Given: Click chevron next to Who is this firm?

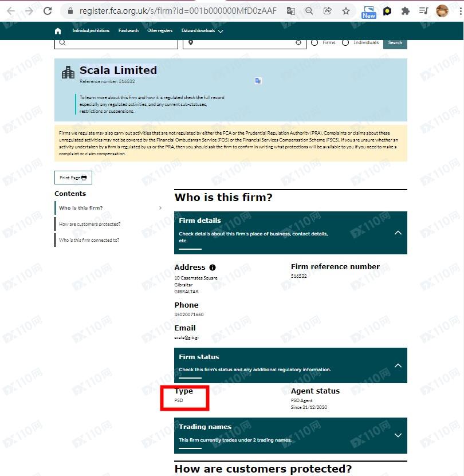Looking at the screenshot, I should click(x=160, y=208).
